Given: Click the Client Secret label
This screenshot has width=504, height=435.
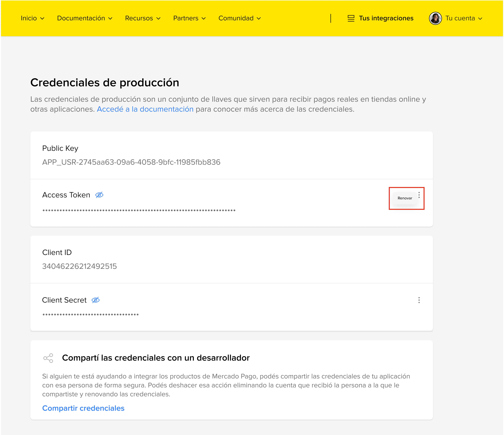Looking at the screenshot, I should (x=64, y=300).
